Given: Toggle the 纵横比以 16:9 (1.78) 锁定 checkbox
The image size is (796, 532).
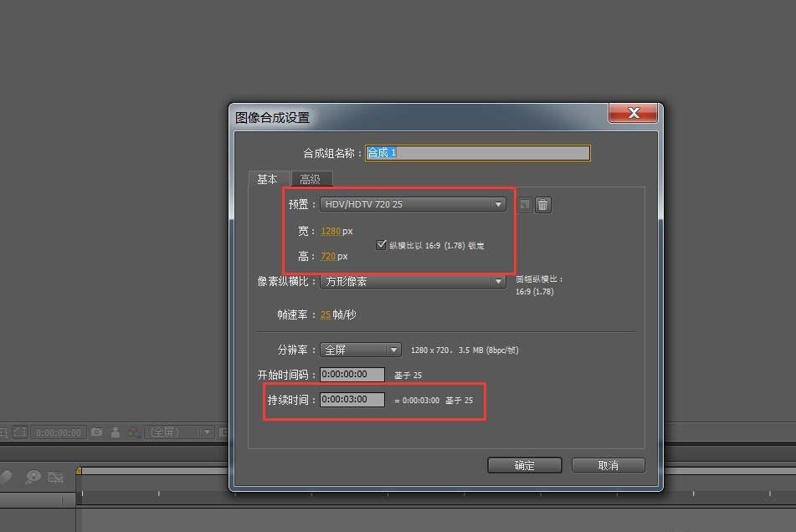Looking at the screenshot, I should (x=382, y=243).
